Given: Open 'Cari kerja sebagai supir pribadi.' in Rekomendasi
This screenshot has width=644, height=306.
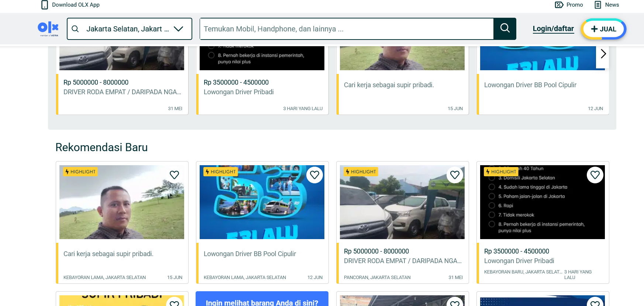Looking at the screenshot, I should [x=109, y=254].
